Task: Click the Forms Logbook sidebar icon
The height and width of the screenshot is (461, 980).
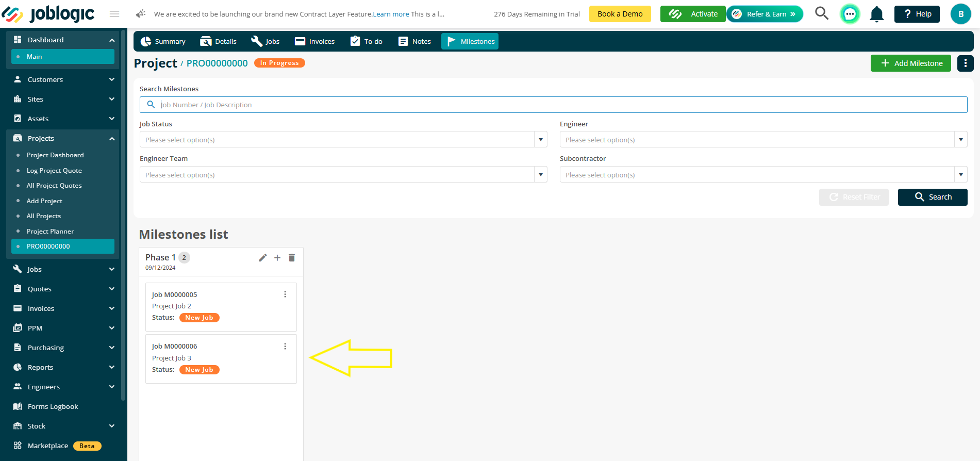Action: (18, 406)
